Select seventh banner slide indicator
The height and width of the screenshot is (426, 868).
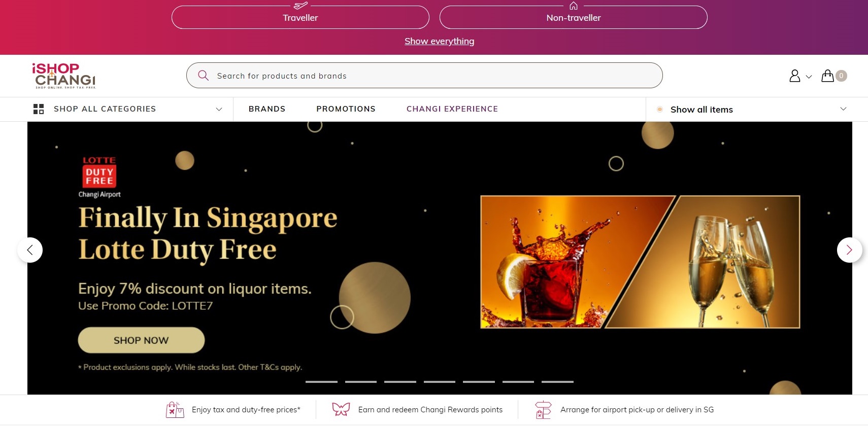click(557, 381)
